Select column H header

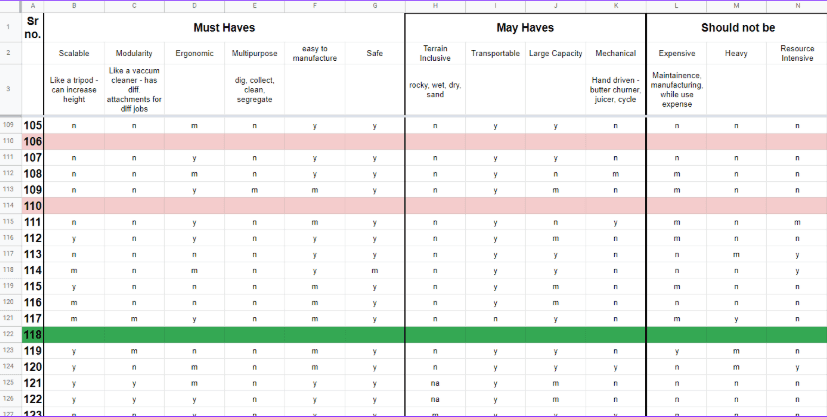pos(435,6)
